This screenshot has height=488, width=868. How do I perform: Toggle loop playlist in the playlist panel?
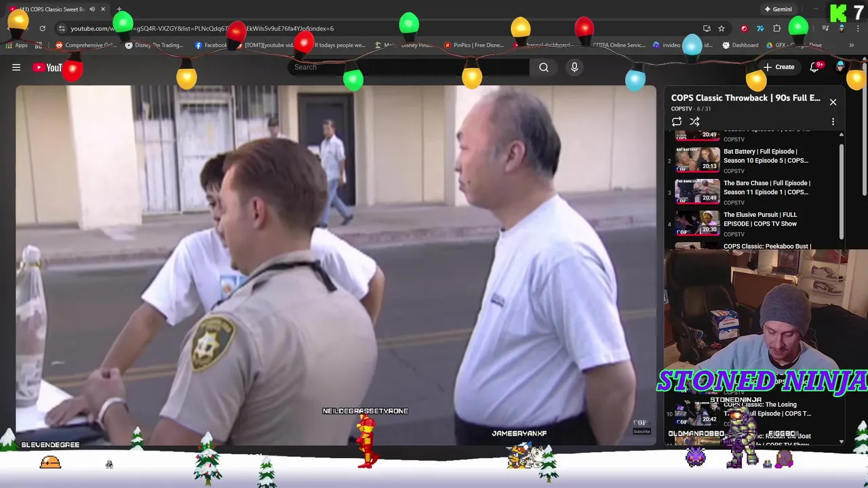677,122
